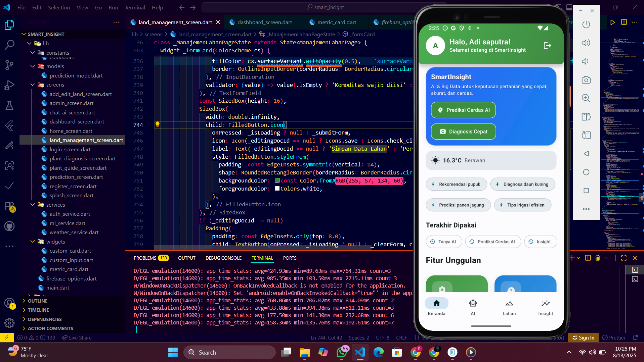The width and height of the screenshot is (644, 362).
Task: Tap the Diagnosis Cepat button
Action: pyautogui.click(x=463, y=132)
